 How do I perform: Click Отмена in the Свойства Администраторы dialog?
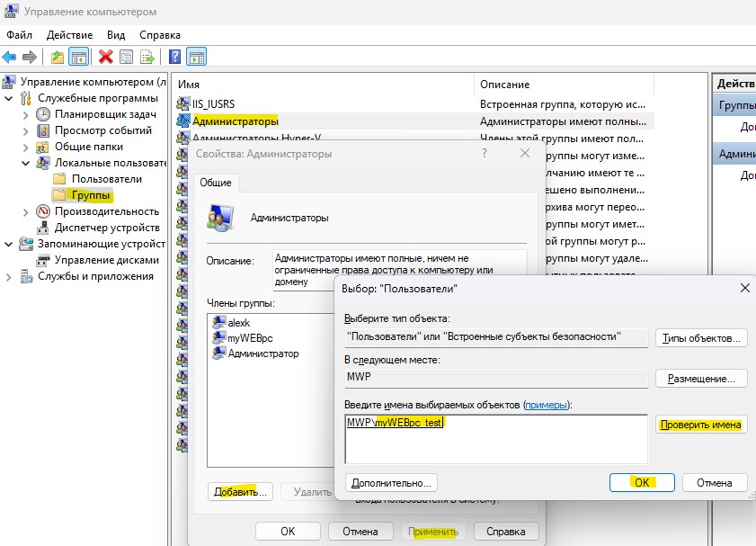[360, 532]
